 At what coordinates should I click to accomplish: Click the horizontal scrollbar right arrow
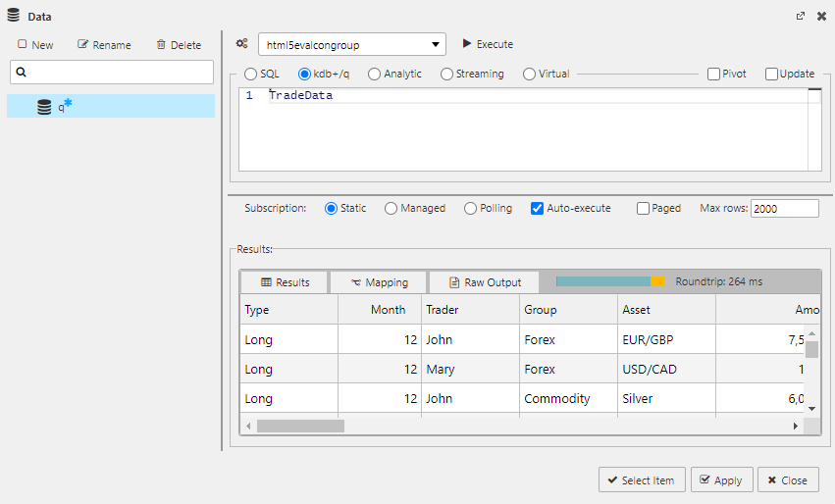[x=796, y=426]
